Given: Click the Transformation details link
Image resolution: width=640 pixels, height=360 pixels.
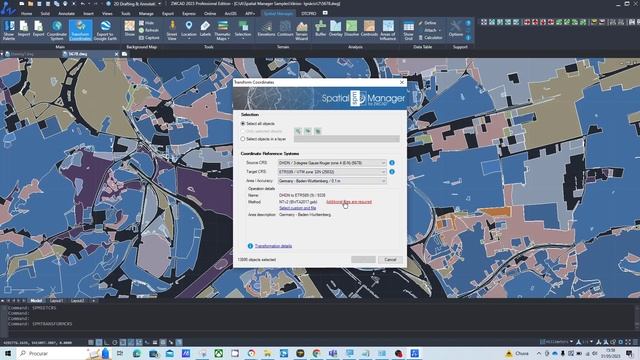Looking at the screenshot, I should pos(273,246).
